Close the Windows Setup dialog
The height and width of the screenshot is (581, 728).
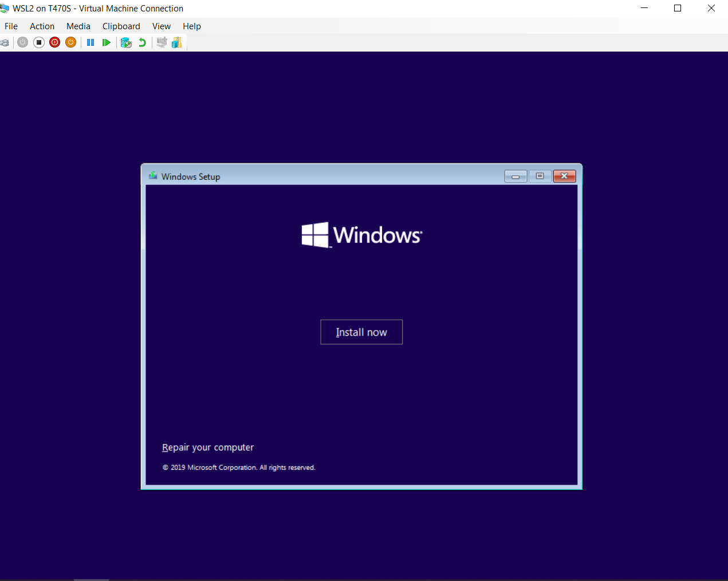[x=564, y=176]
